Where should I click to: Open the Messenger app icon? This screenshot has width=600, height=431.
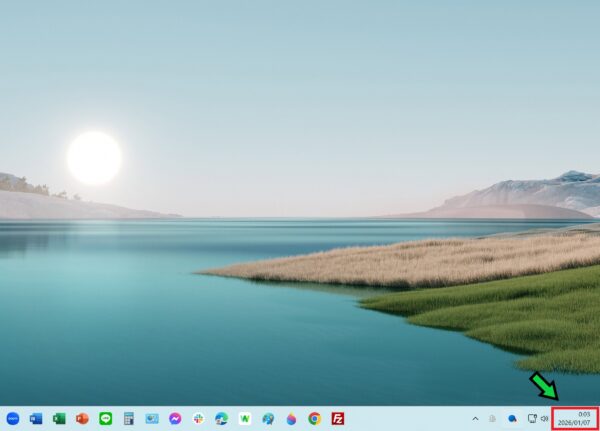click(175, 418)
